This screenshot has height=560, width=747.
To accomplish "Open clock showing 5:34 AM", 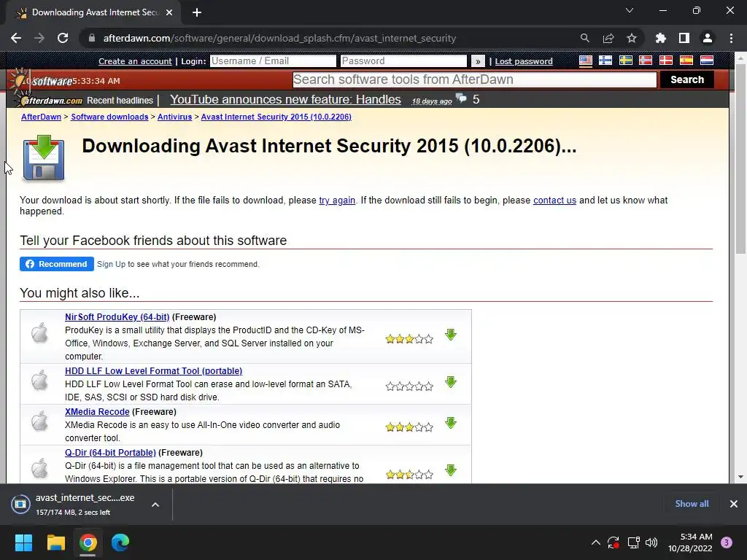I will point(690,542).
